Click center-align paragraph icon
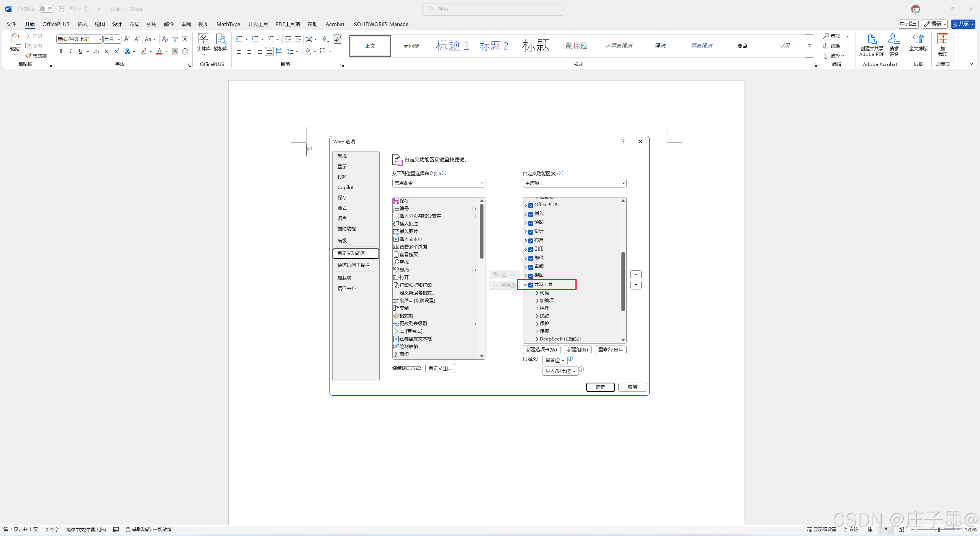Screen dimensions: 980x536 tap(249, 51)
